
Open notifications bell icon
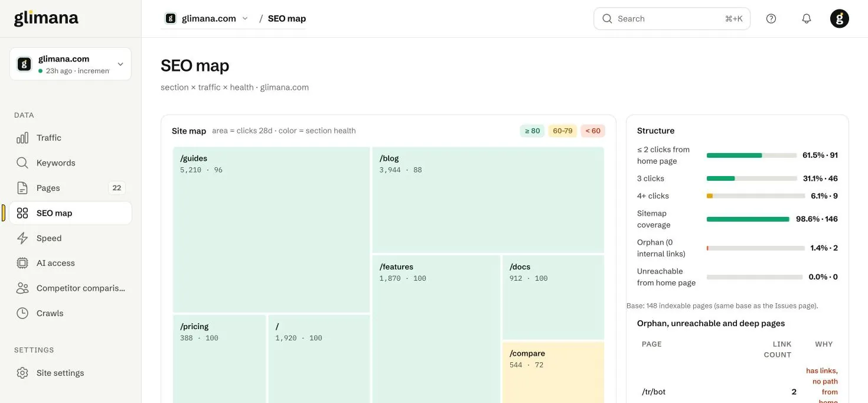point(807,18)
